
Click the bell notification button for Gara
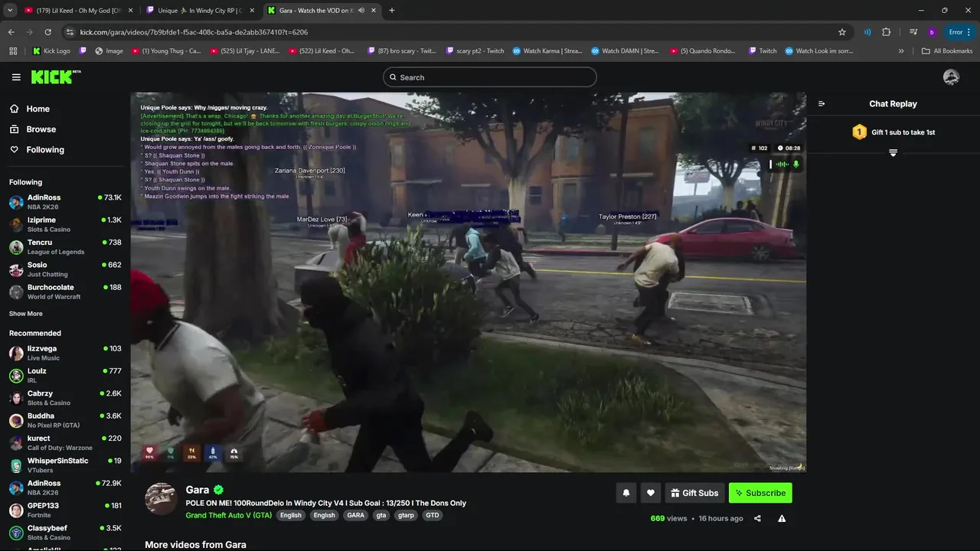point(626,493)
